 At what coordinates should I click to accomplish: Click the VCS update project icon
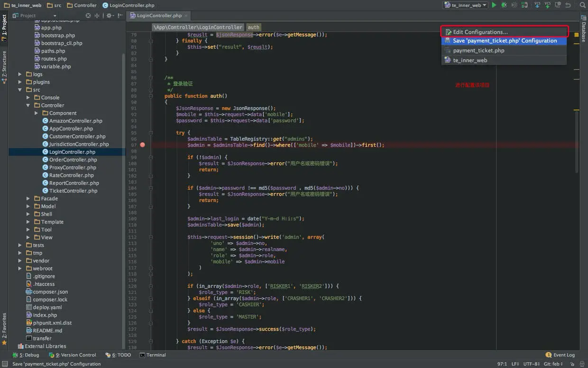pyautogui.click(x=537, y=5)
